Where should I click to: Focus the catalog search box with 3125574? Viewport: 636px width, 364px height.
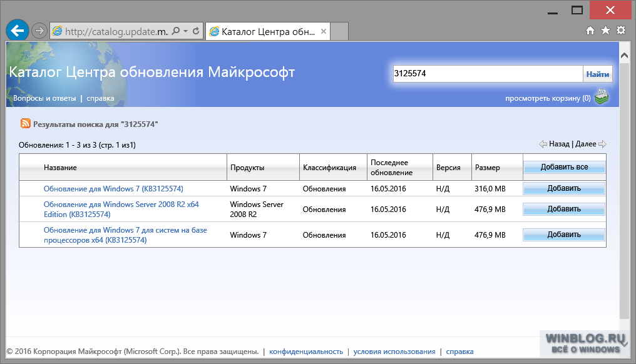click(x=488, y=74)
